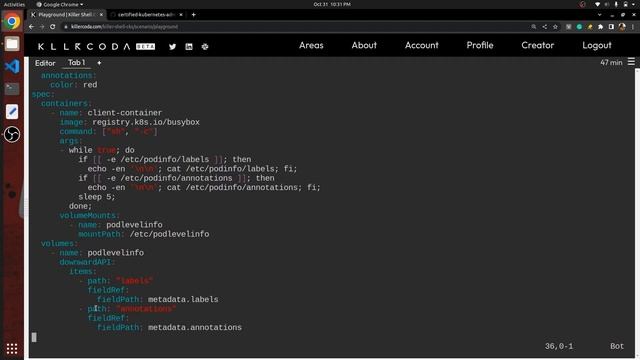The image size is (640, 360).
Task: Open Activities overview
Action: coord(14,4)
